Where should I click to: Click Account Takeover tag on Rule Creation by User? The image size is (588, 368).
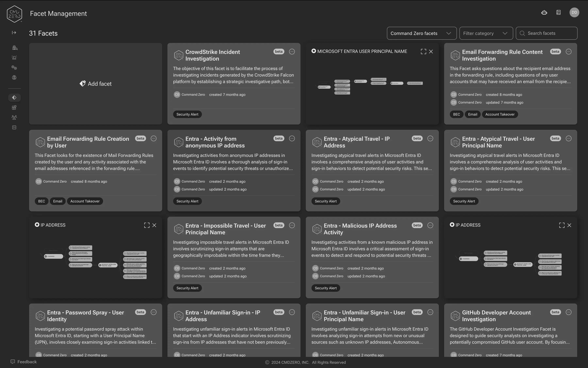click(x=85, y=201)
